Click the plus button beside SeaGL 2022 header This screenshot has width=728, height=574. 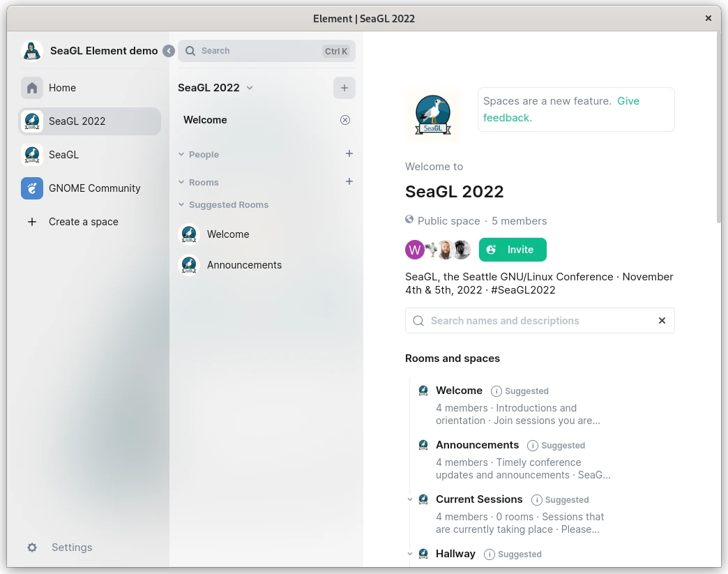(x=344, y=88)
